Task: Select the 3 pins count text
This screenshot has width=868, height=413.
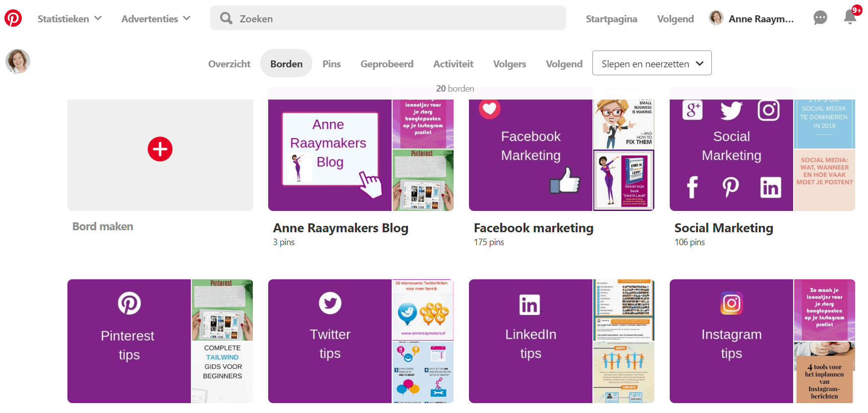Action: [x=284, y=242]
